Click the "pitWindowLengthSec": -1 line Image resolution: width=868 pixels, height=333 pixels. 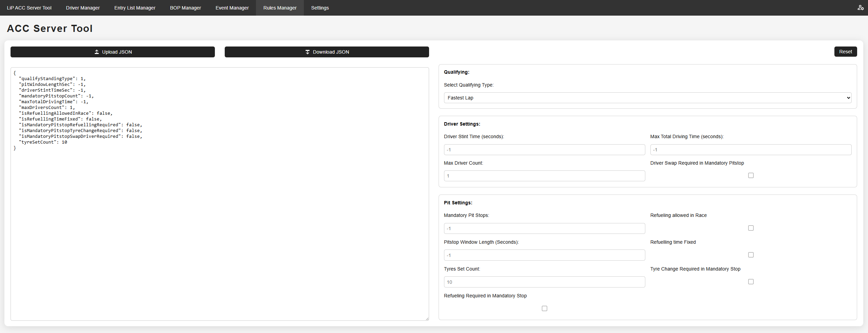point(52,85)
